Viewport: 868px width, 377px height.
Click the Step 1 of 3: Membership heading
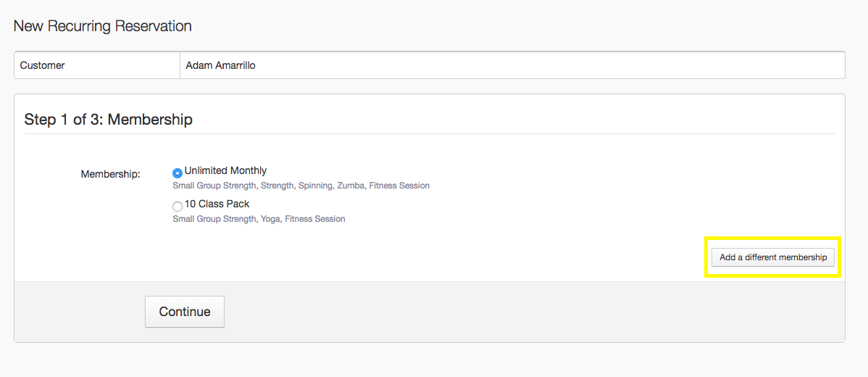point(108,120)
